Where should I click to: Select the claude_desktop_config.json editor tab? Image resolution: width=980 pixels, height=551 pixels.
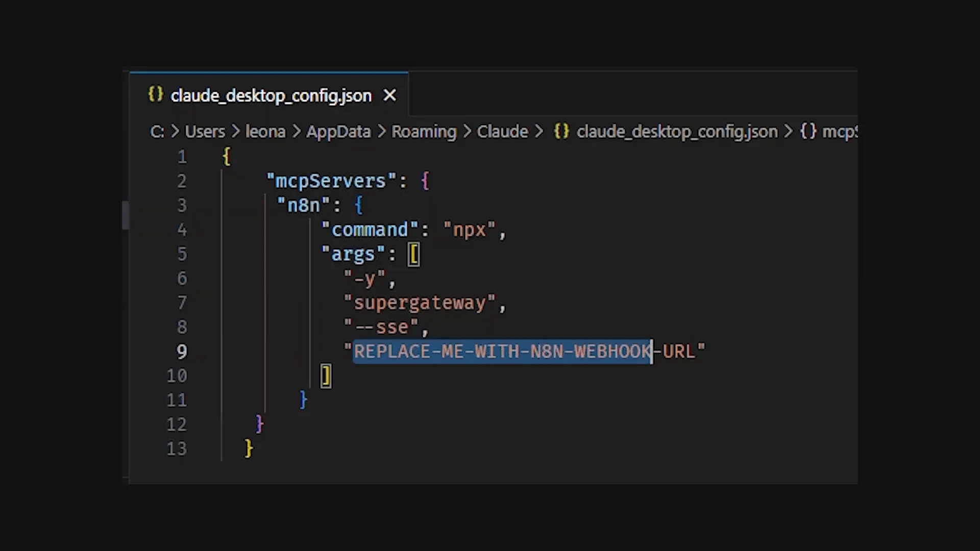269,95
